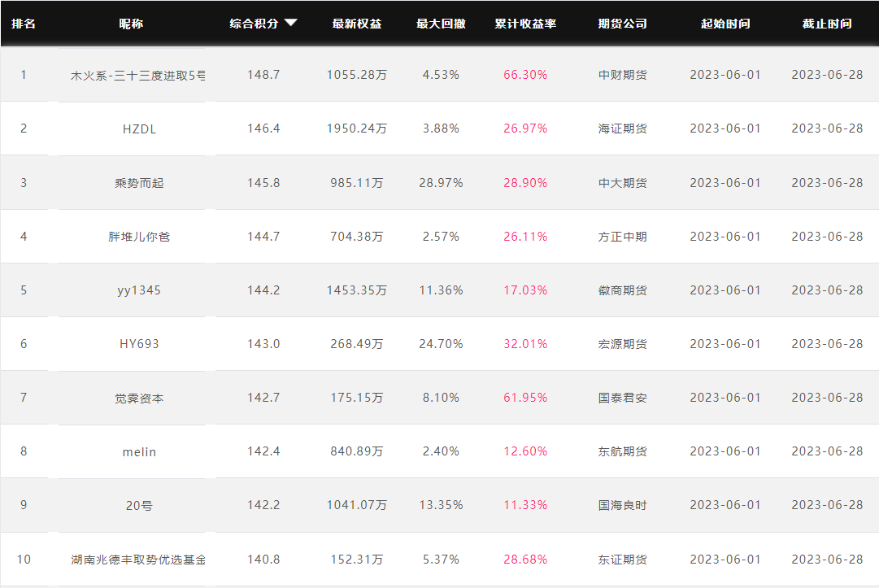Click rank number 7
Viewport: 879px width, 588px height.
pos(24,398)
